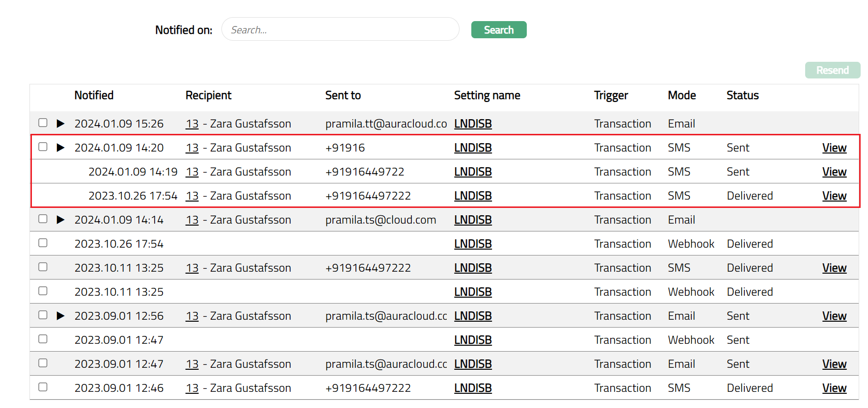868x408 pixels.
Task: Collapse the 2024.01.09 14:20 SMS row
Action: 60,148
